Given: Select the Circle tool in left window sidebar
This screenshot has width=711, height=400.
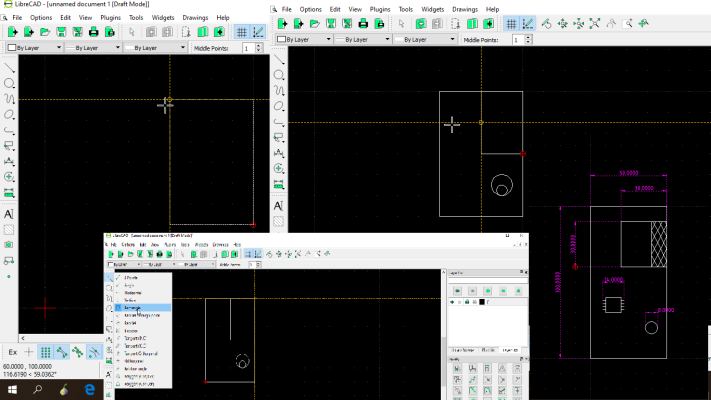Looking at the screenshot, I should (x=9, y=83).
